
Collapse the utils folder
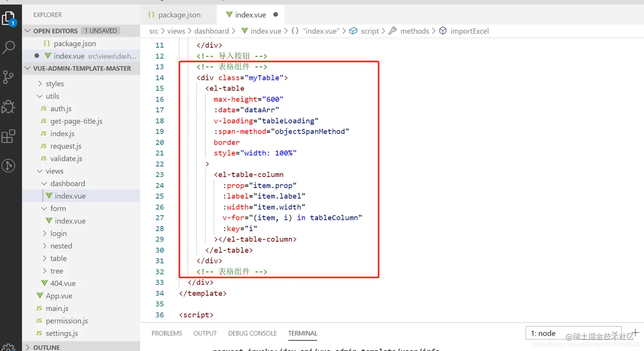[40, 96]
